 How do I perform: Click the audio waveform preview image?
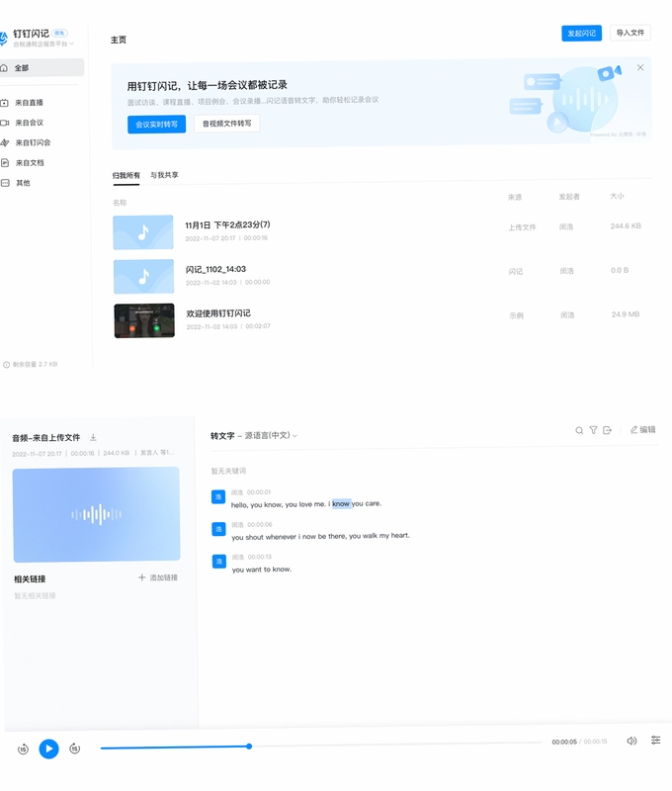(96, 514)
